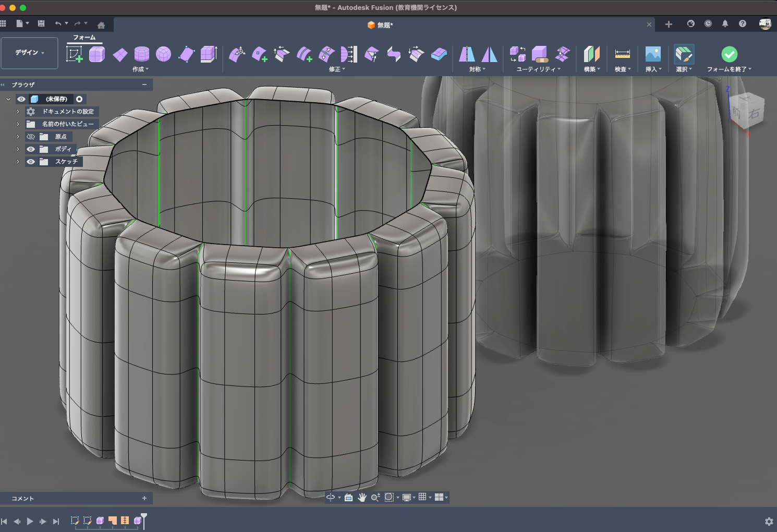Open the Measure ruler tool
Image resolution: width=777 pixels, height=532 pixels.
tap(622, 54)
